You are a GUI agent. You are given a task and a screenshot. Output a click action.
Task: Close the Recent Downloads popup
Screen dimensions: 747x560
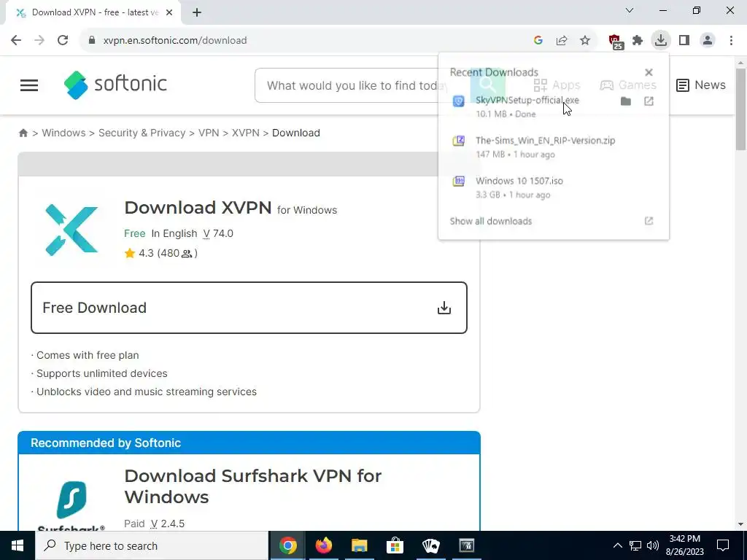tap(649, 72)
